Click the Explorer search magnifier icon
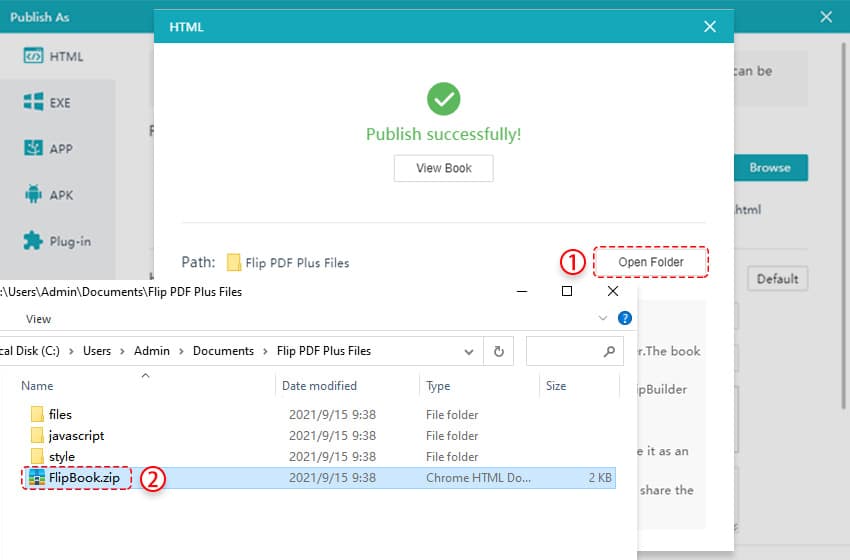 point(609,351)
